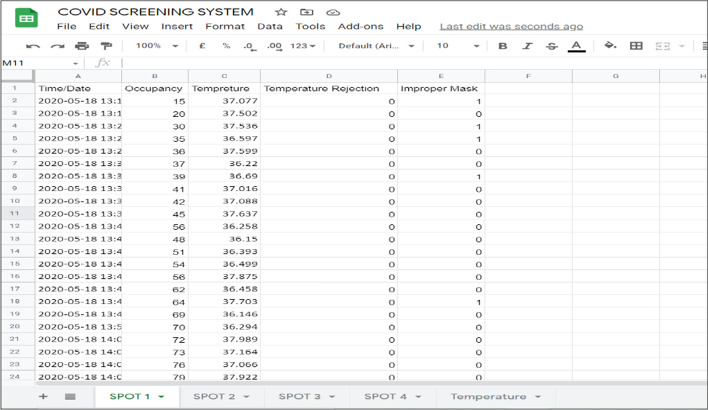Star the COVID SCREENING SYSTEM document
Viewport: 708px width, 410px height.
(x=281, y=12)
